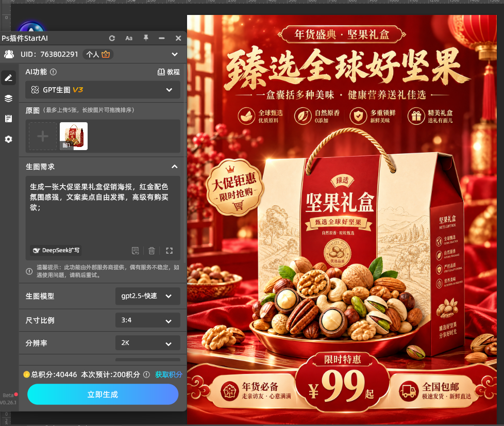Open the history records sidebar icon
This screenshot has height=426, width=504.
point(9,119)
